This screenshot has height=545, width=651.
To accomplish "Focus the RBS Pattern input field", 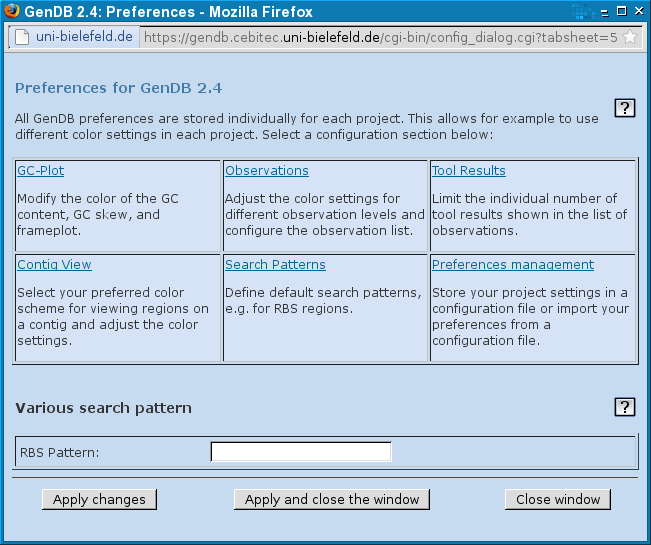I will click(x=301, y=452).
